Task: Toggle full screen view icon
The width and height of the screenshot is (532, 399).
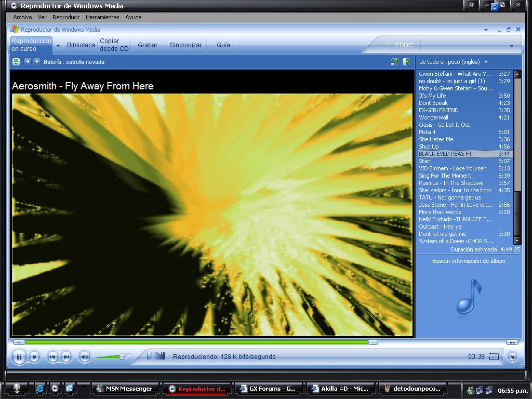Action: coord(395,62)
